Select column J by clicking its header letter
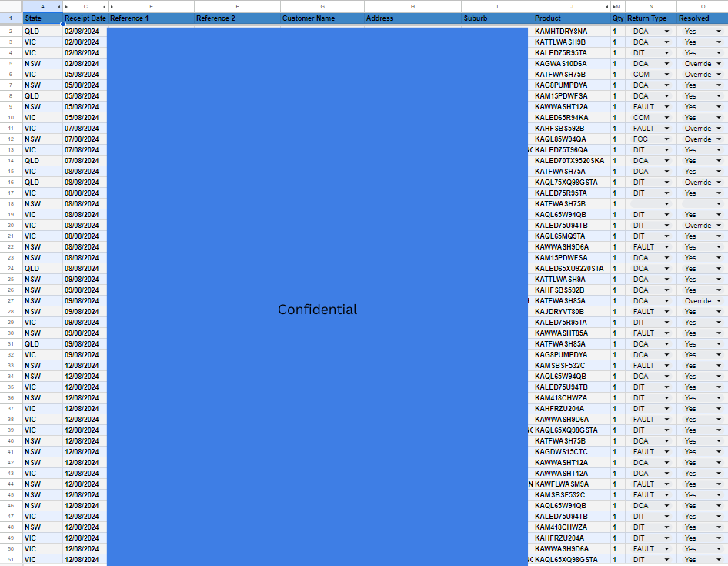This screenshot has height=566, width=728. [x=573, y=5]
